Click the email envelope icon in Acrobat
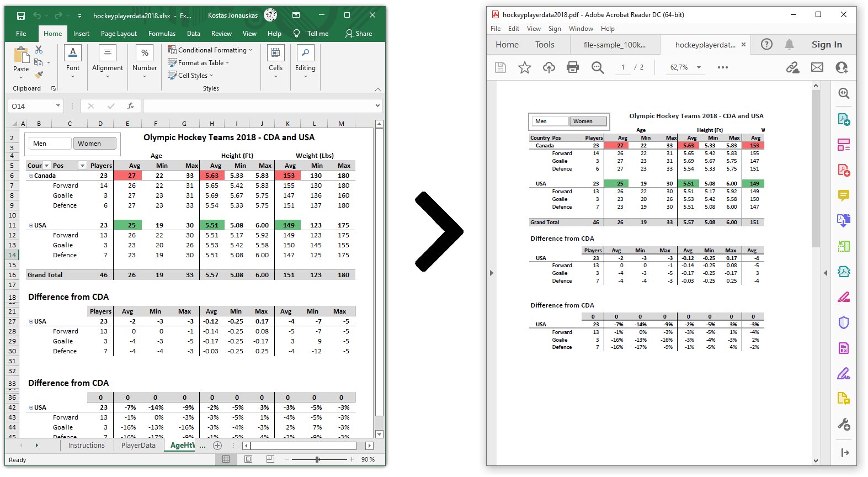 click(817, 67)
